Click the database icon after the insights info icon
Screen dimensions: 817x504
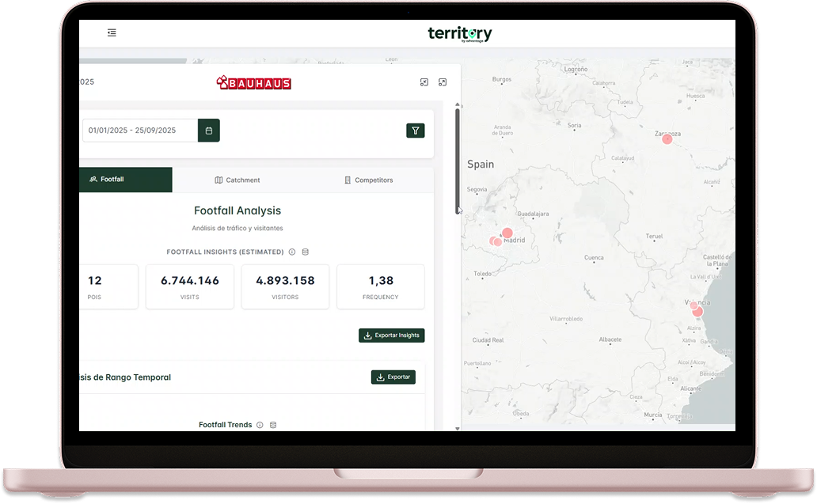tap(306, 252)
